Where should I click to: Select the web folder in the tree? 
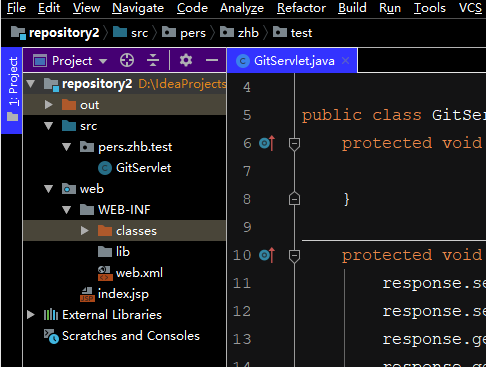pyautogui.click(x=124, y=189)
